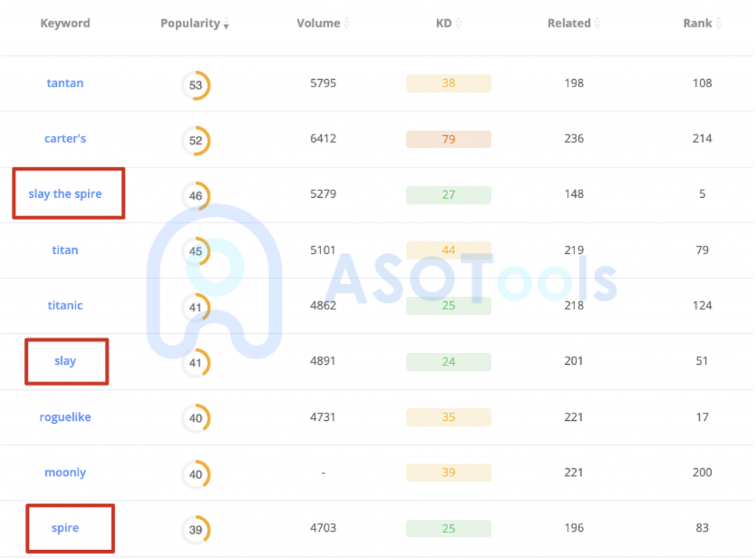Click popularity ring showing 46
This screenshot has width=756, height=559.
196,196
